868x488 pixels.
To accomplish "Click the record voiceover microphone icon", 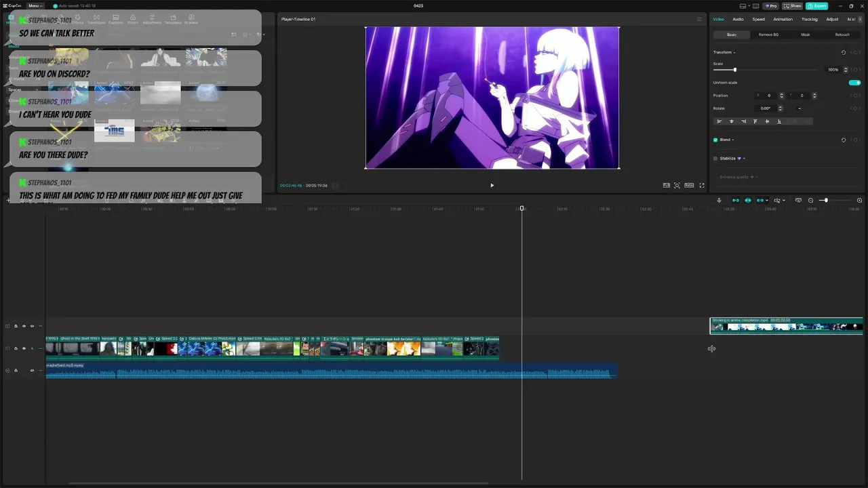I will point(719,200).
